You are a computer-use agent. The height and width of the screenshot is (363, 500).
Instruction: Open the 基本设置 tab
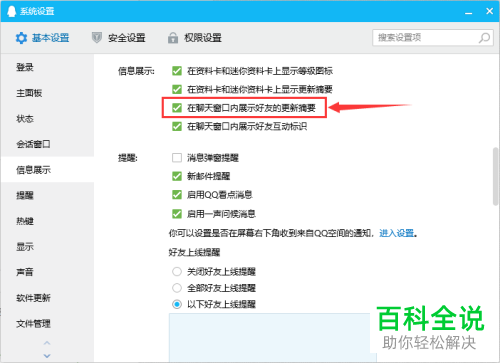point(42,38)
